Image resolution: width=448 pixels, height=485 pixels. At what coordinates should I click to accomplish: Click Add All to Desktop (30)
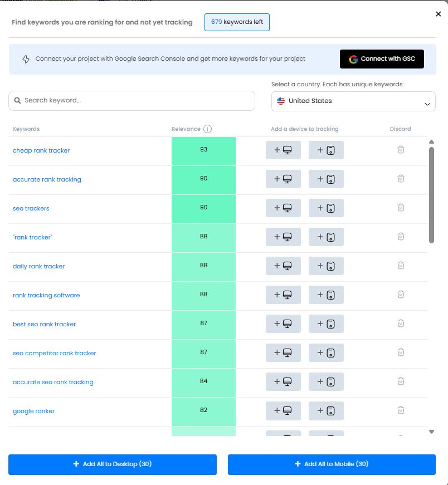[x=113, y=464]
